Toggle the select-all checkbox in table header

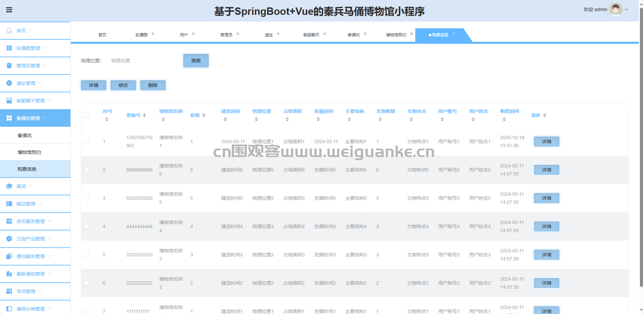tap(87, 115)
